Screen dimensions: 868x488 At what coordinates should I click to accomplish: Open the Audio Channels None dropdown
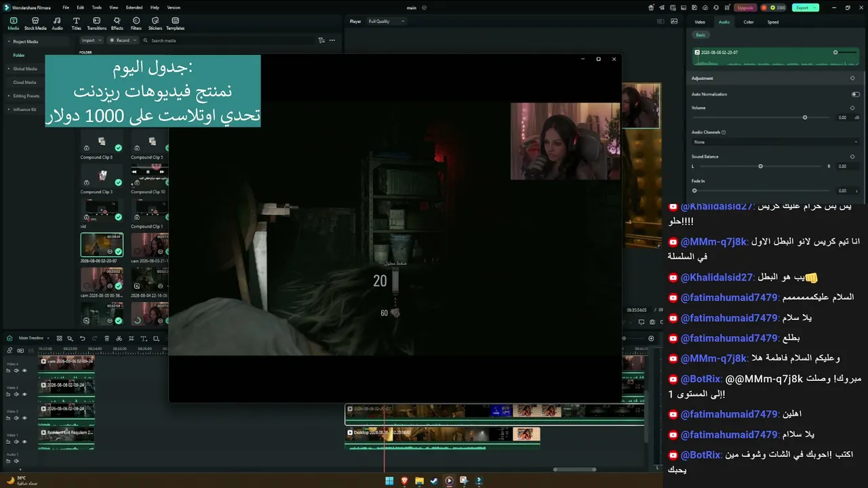775,142
